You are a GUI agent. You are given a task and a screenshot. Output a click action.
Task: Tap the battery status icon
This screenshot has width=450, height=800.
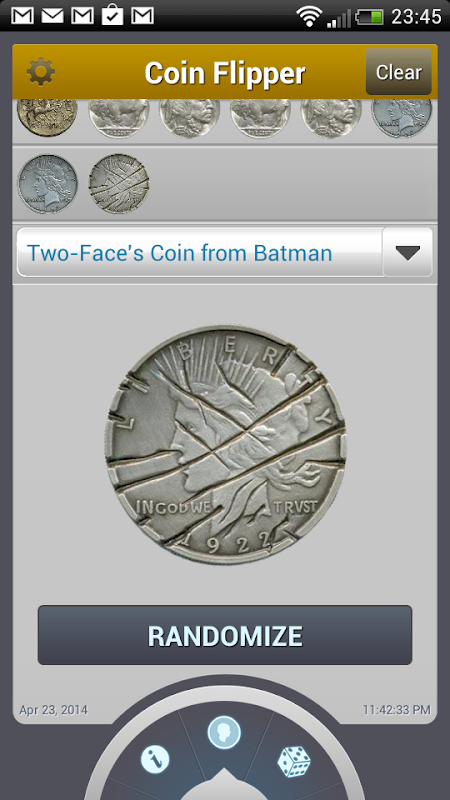369,17
